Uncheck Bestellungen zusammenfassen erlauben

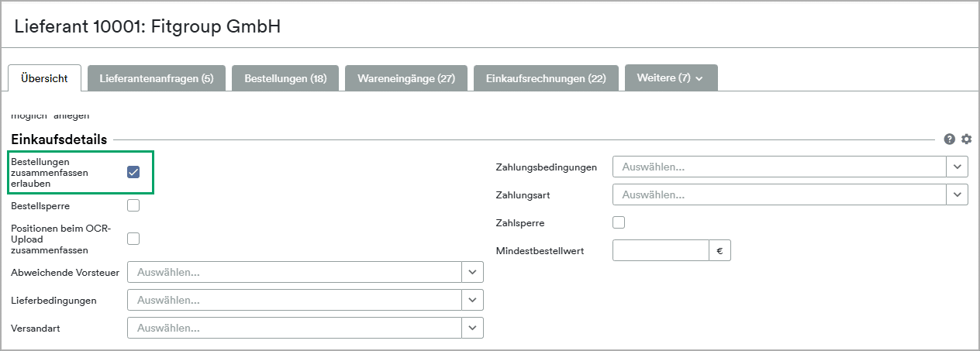[133, 172]
